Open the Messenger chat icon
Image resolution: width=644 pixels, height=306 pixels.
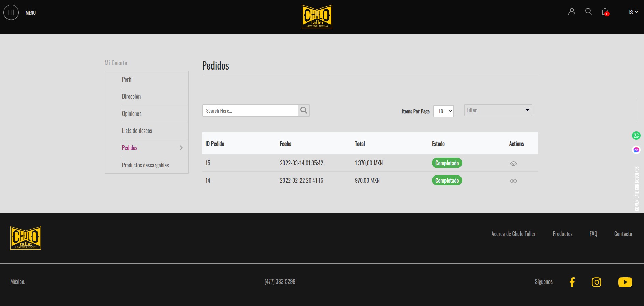tap(636, 150)
